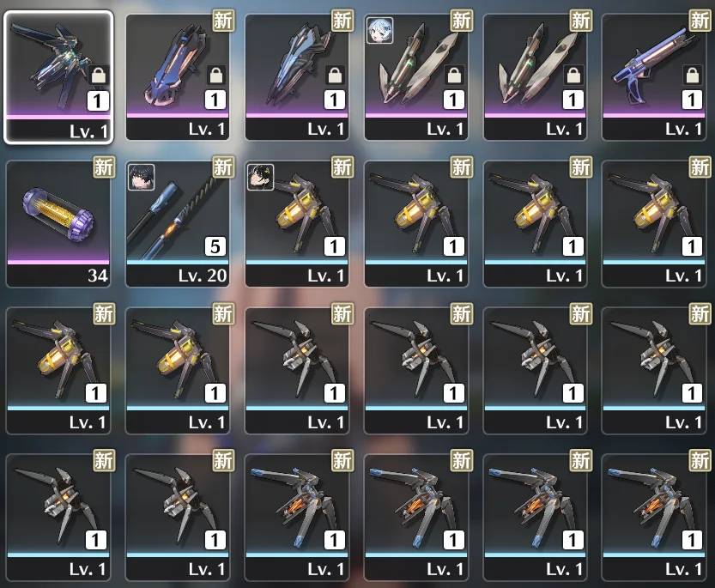The width and height of the screenshot is (715, 588).
Task: Open the blue-pink gauntlets weapon card
Action: (x=178, y=76)
